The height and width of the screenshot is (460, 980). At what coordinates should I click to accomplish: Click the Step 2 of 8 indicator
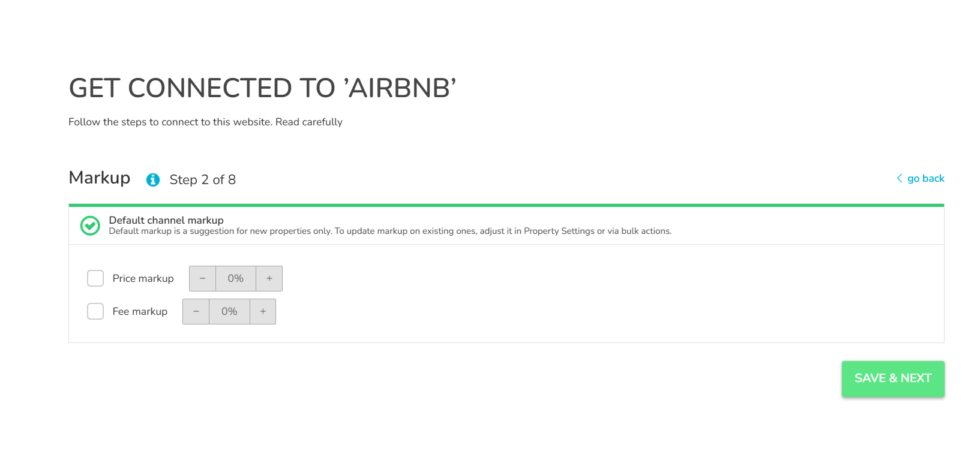tap(202, 179)
